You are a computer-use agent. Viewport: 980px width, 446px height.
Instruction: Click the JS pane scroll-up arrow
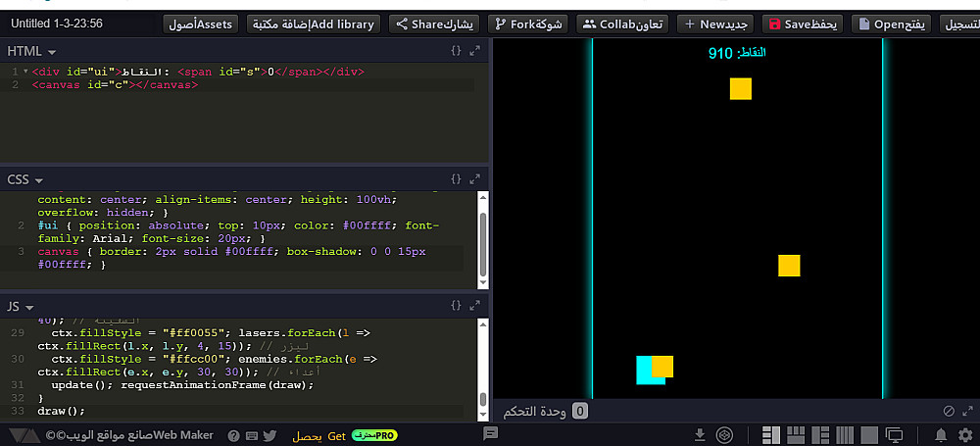[x=483, y=324]
